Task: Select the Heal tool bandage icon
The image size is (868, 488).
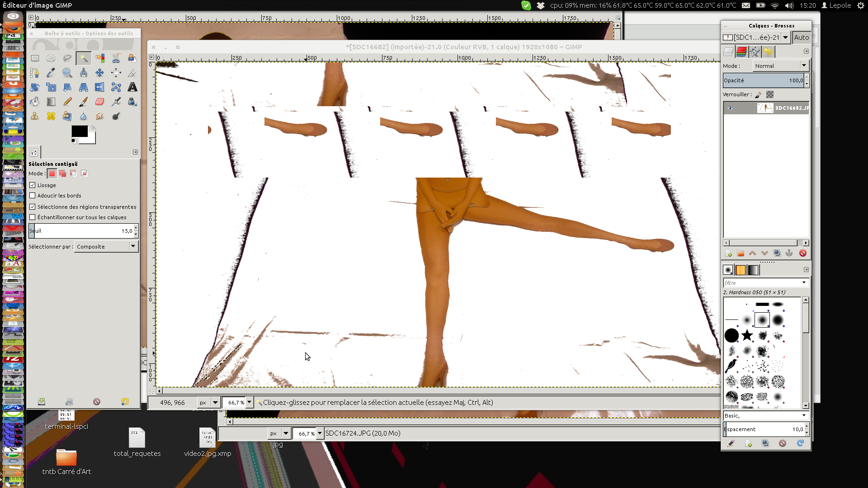Action: coord(51,116)
